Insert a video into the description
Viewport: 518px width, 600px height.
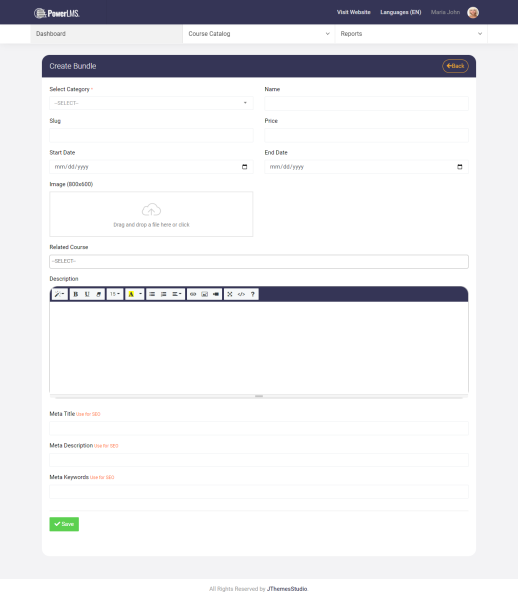[216, 294]
